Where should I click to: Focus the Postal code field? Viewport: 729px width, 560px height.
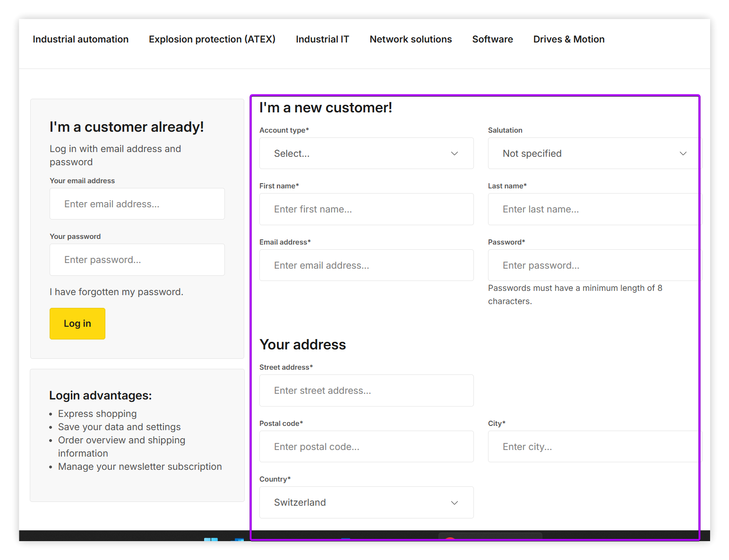(366, 447)
